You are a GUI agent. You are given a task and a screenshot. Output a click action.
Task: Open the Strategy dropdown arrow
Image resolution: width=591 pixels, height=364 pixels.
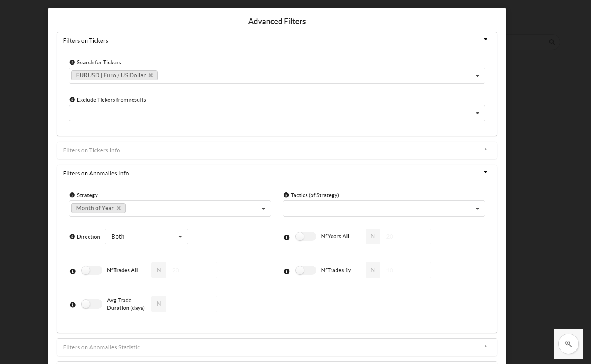pyautogui.click(x=264, y=209)
